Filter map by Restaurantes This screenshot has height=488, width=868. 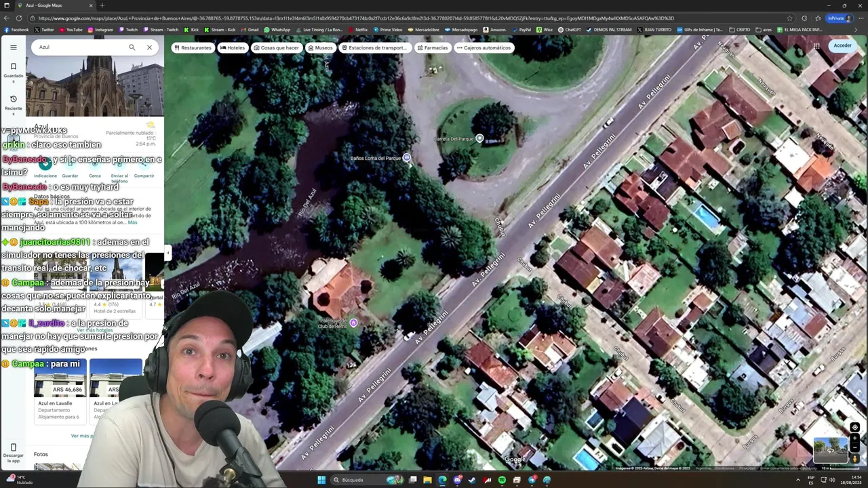tap(192, 47)
